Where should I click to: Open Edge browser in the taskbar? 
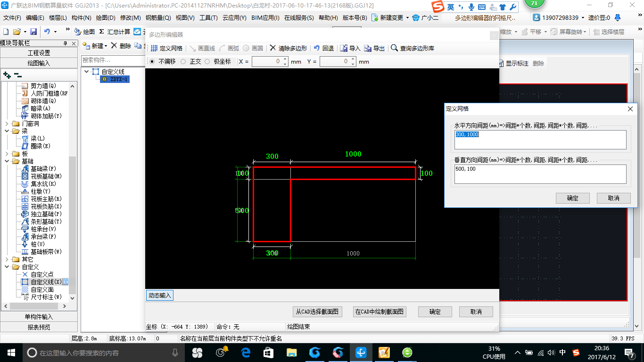246,352
